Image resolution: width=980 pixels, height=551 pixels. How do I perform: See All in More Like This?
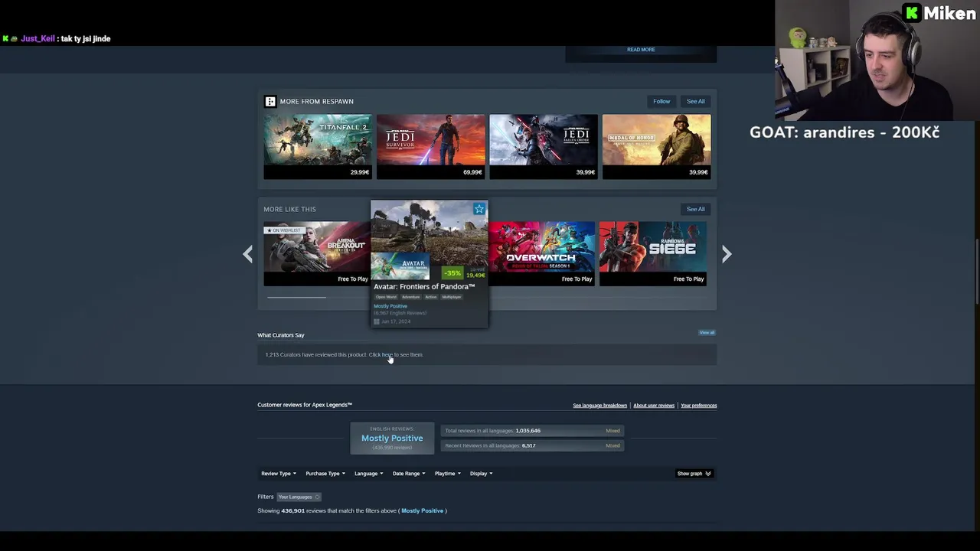tap(695, 209)
